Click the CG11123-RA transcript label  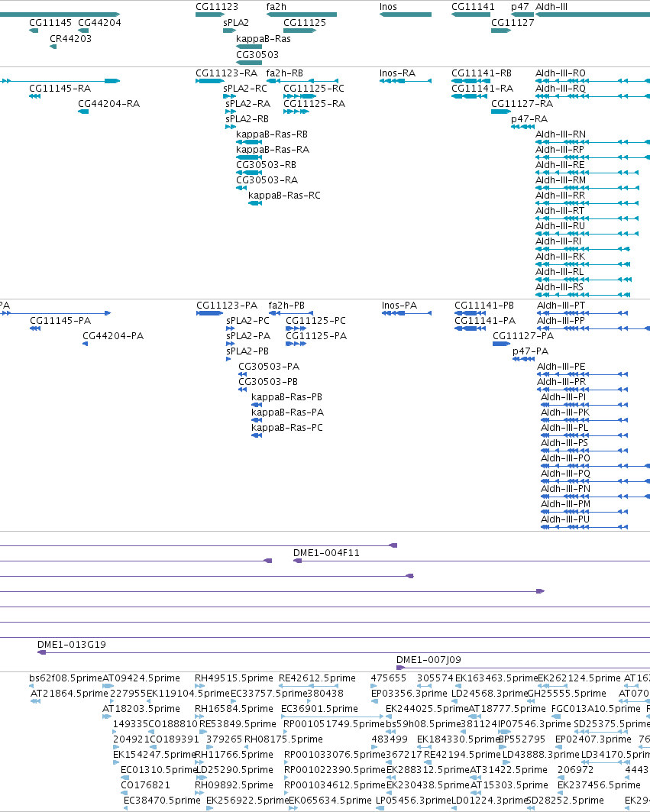226,73
